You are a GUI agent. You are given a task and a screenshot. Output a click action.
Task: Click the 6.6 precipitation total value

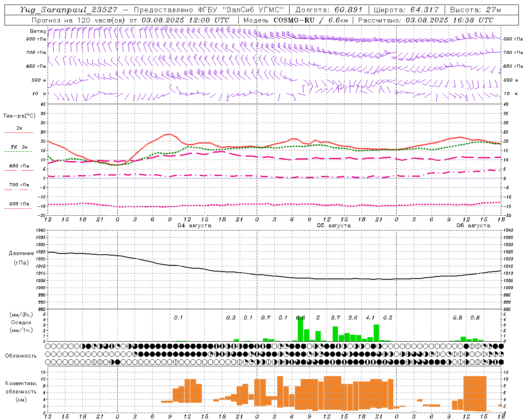pos(300,318)
